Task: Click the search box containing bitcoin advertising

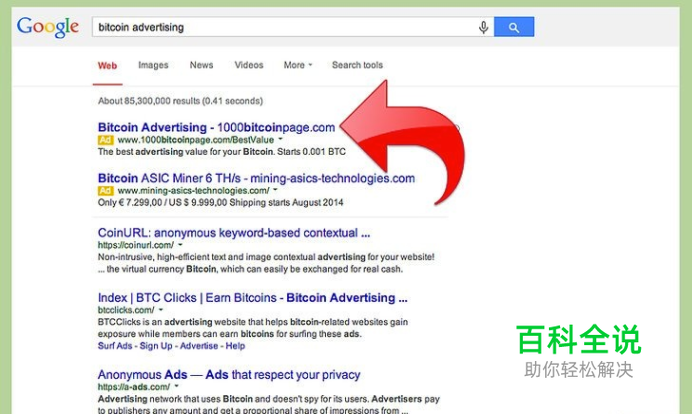Action: pyautogui.click(x=285, y=27)
